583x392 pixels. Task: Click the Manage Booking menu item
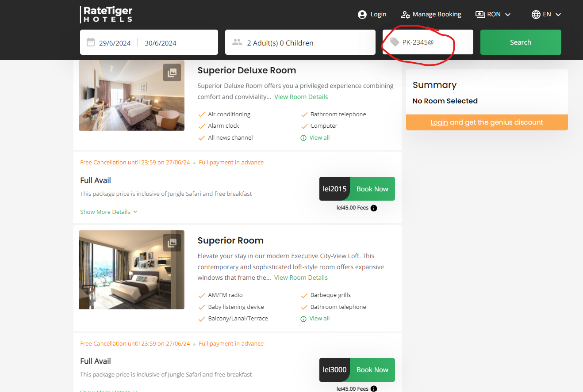pyautogui.click(x=437, y=14)
